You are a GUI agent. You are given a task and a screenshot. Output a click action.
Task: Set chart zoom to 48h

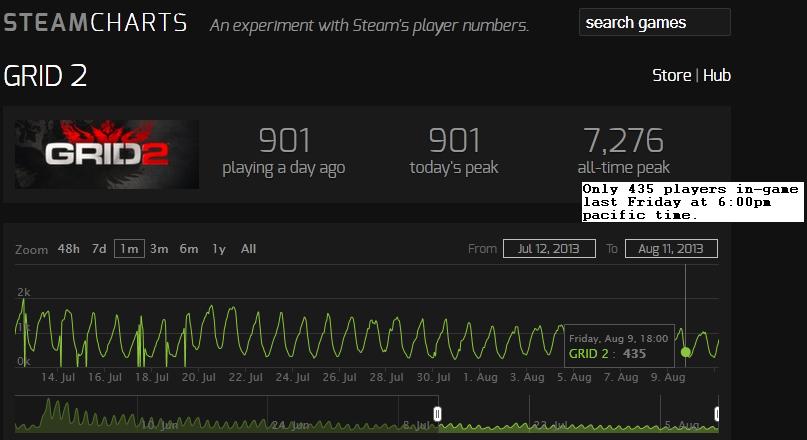click(x=68, y=249)
